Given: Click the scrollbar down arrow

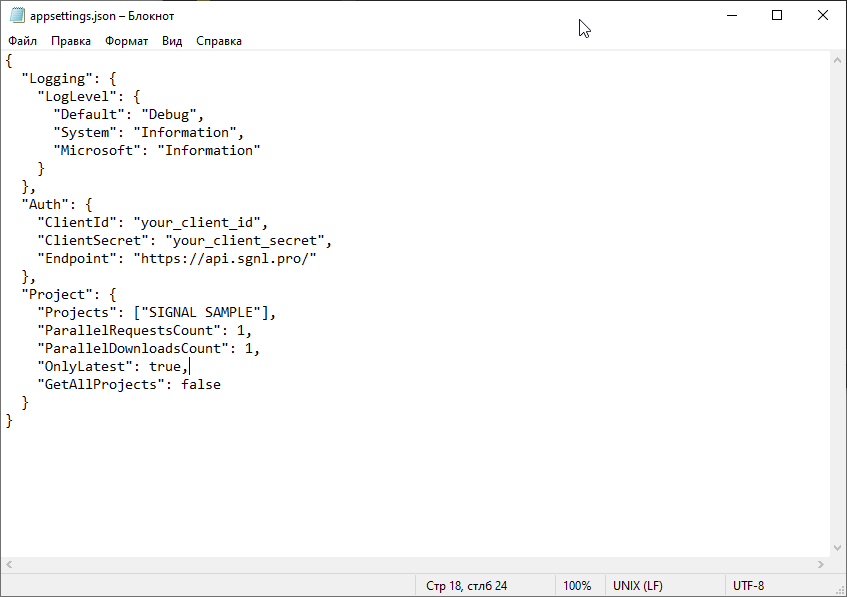Looking at the screenshot, I should pyautogui.click(x=838, y=548).
